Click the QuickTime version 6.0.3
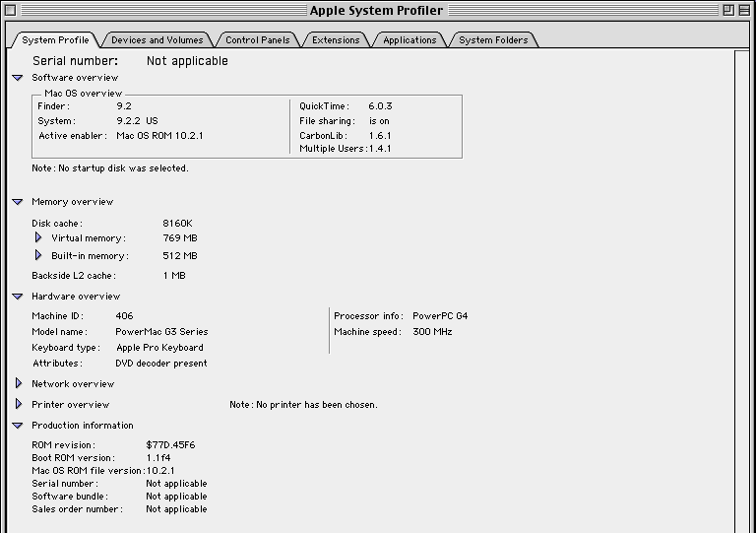 click(x=380, y=106)
